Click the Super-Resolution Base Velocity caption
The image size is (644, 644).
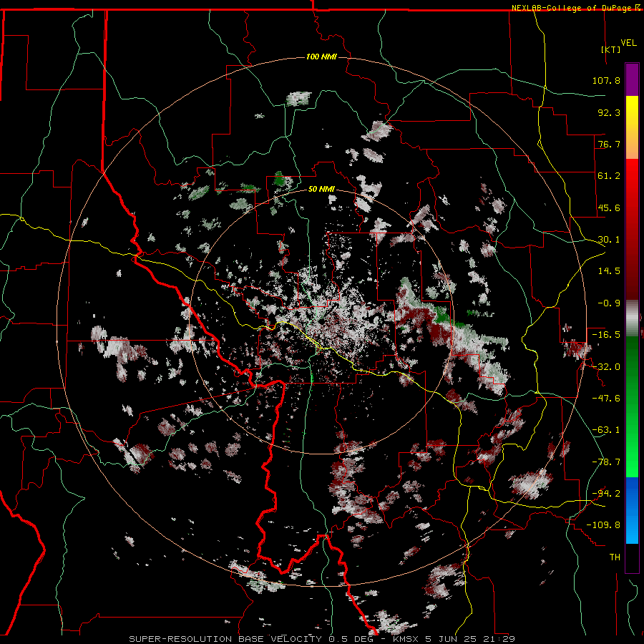point(321,639)
